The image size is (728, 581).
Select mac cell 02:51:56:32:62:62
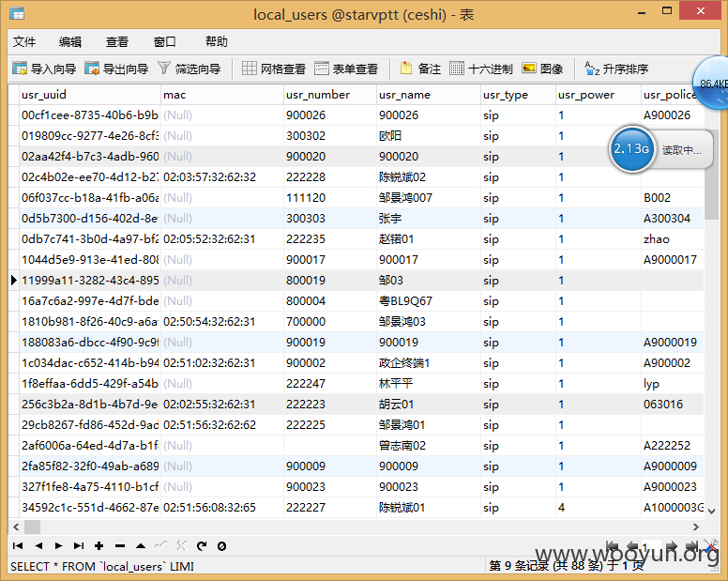click(222, 424)
